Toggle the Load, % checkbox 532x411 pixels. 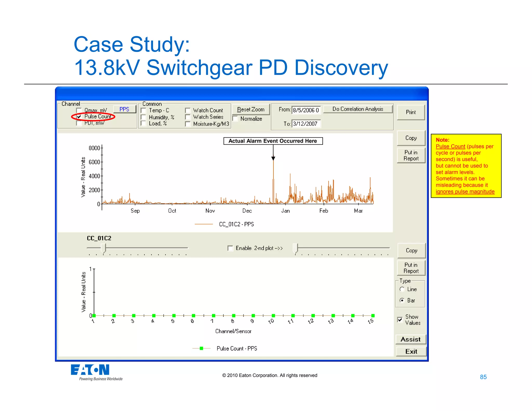pyautogui.click(x=143, y=123)
